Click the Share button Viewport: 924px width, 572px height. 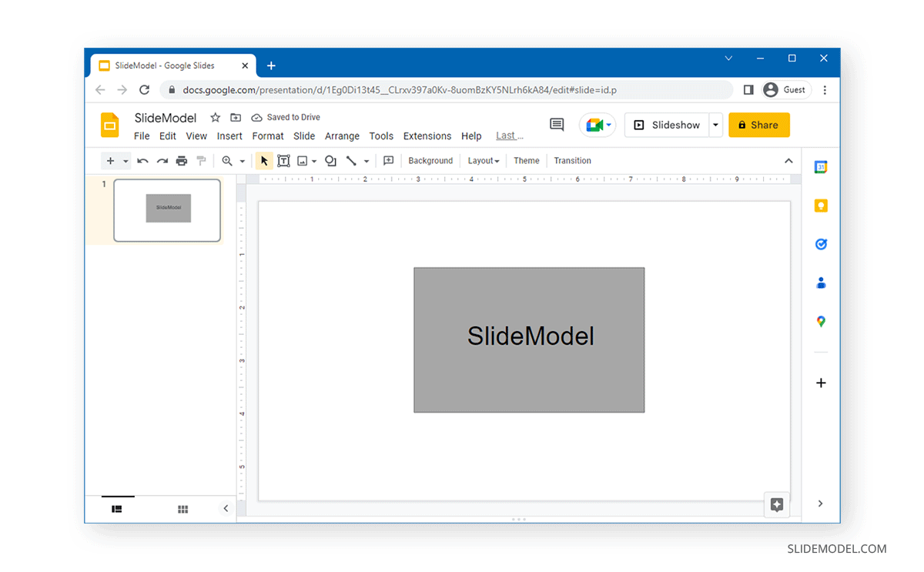point(759,125)
